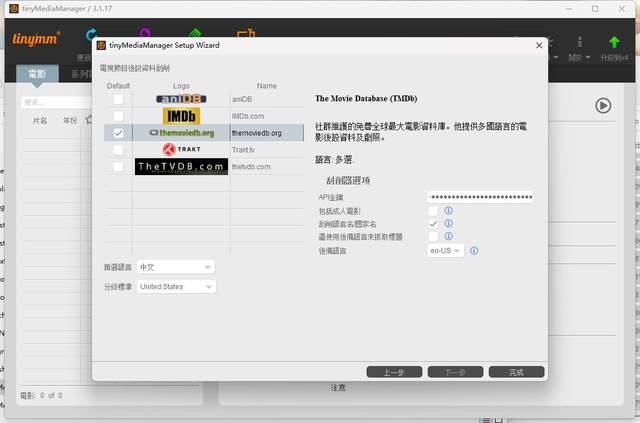Image resolution: width=640 pixels, height=423 pixels.
Task: Enable the 包括成人電影 checkbox
Action: coord(433,211)
